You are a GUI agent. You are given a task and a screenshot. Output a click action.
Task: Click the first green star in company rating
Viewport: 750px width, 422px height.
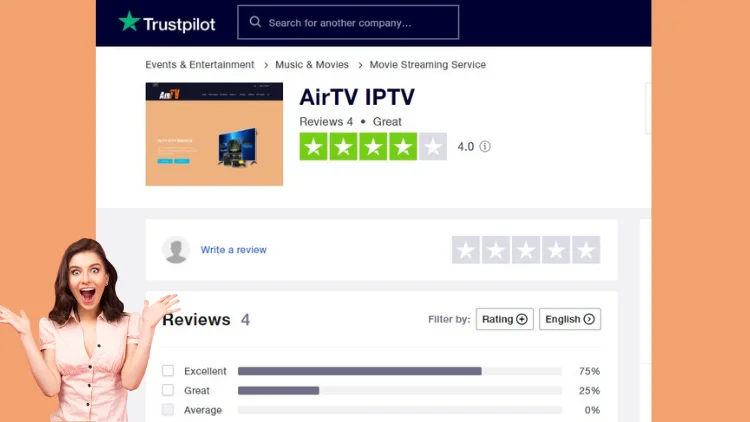(x=313, y=146)
